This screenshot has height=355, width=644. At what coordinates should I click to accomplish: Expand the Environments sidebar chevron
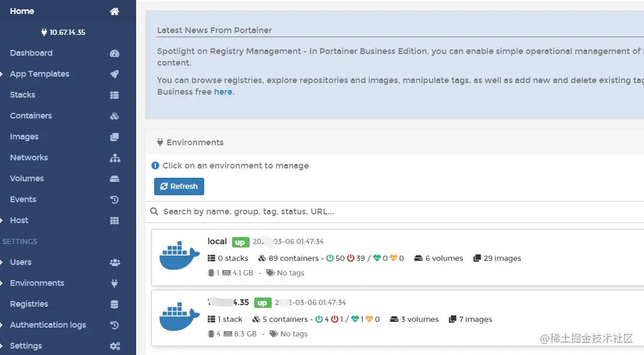click(x=1, y=284)
